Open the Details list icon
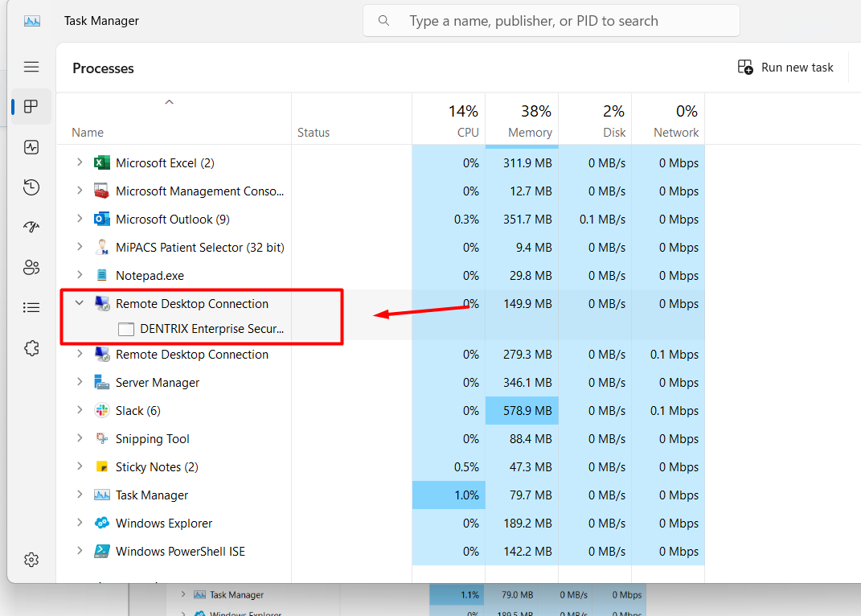Image resolution: width=861 pixels, height=616 pixels. point(31,308)
